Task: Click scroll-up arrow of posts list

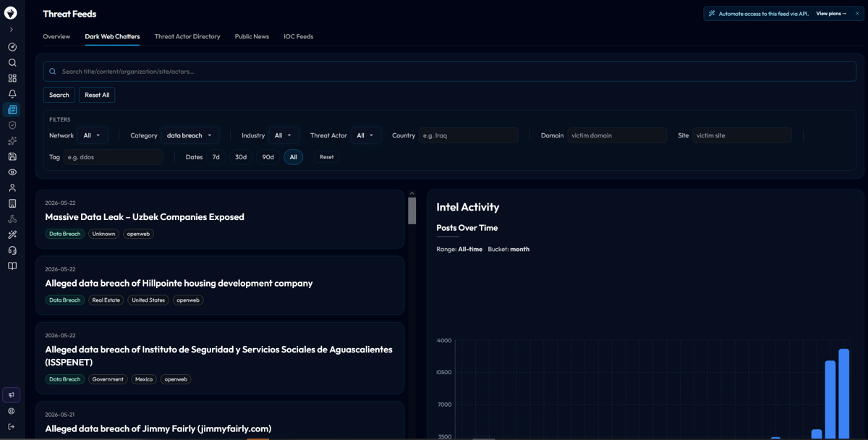Action: [412, 193]
